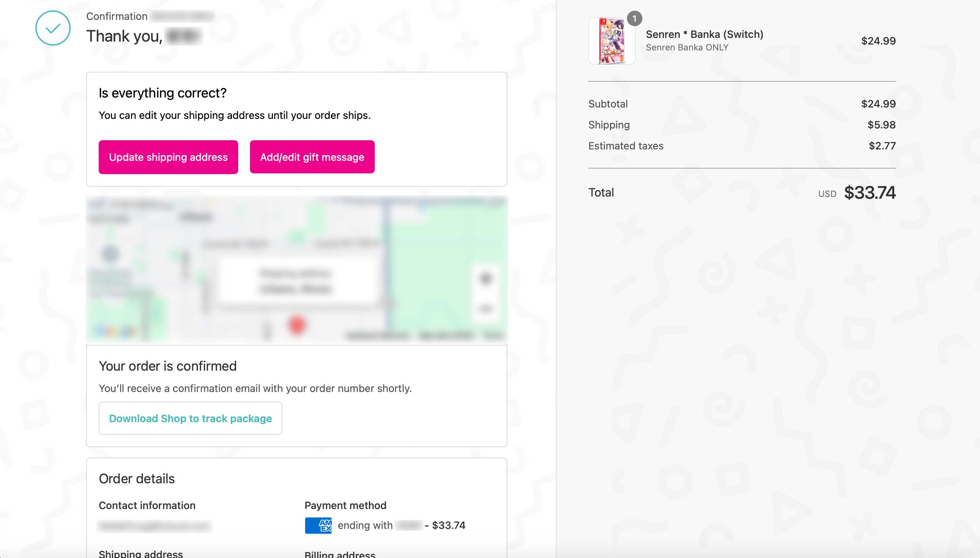The height and width of the screenshot is (558, 980).
Task: Open the Add/edit gift message button
Action: (x=312, y=157)
